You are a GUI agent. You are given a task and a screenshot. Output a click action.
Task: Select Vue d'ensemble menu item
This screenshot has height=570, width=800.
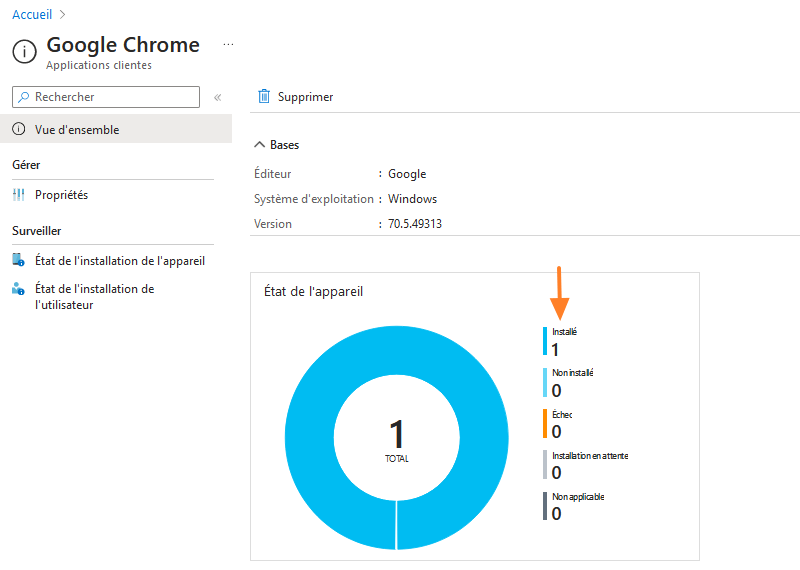pyautogui.click(x=116, y=129)
